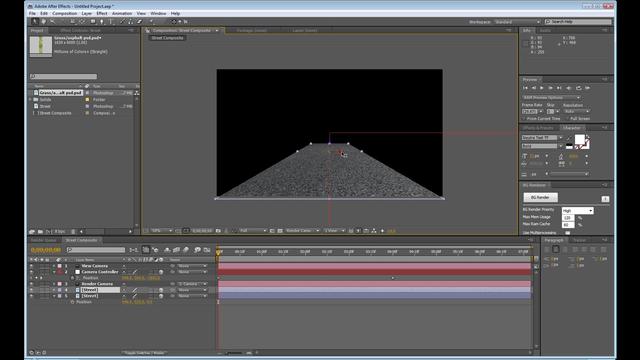Expand the Solids folder in Project
Screen dimensions: 640x360
[31, 100]
